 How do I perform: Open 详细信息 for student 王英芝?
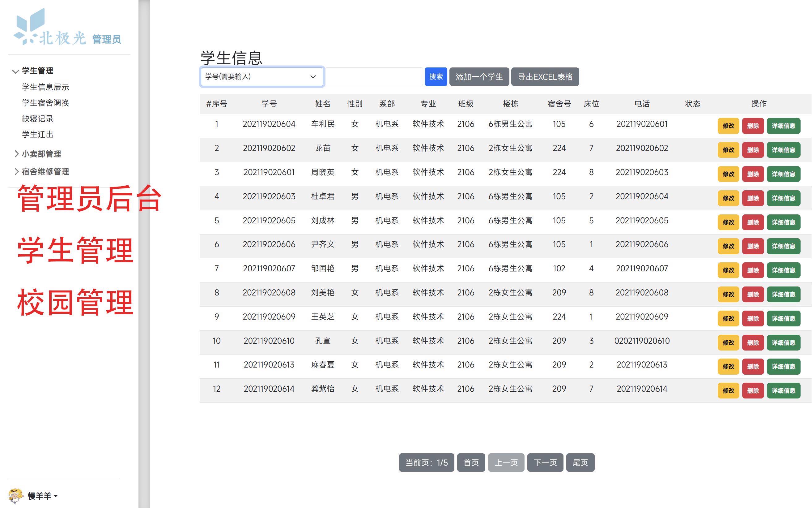[784, 319]
